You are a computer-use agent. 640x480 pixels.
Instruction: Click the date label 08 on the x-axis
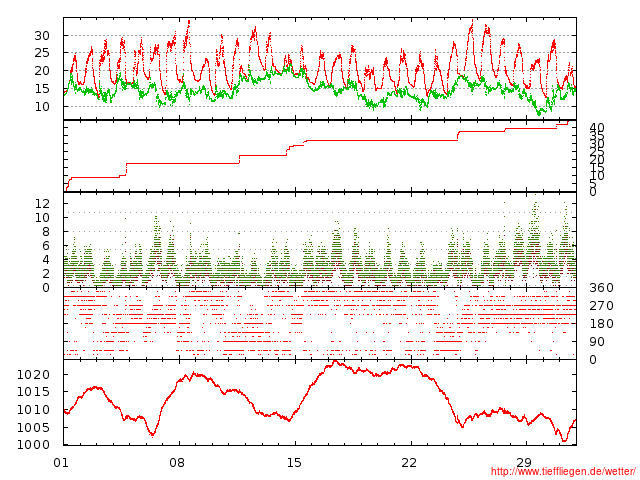click(x=177, y=462)
